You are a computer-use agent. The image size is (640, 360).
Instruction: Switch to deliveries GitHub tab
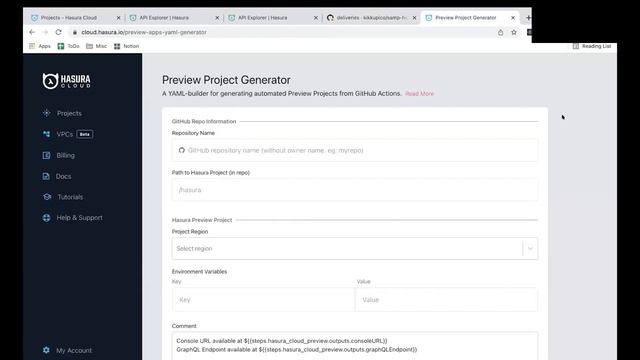(x=371, y=18)
